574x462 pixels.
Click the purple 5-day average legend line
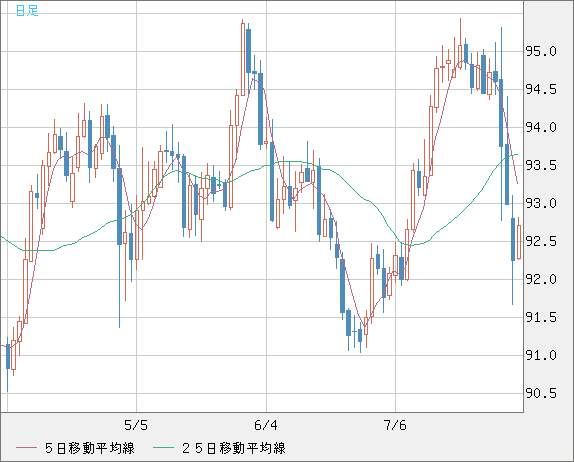26,448
